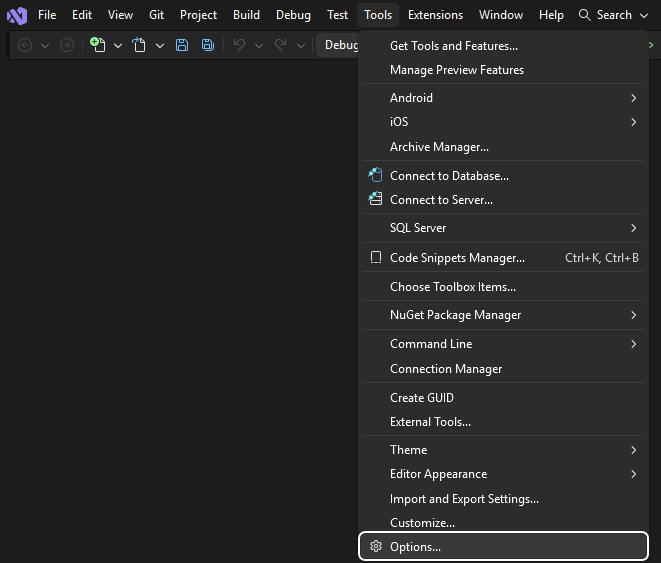661x563 pixels.
Task: Click the Open File toolbar icon
Action: (x=139, y=45)
